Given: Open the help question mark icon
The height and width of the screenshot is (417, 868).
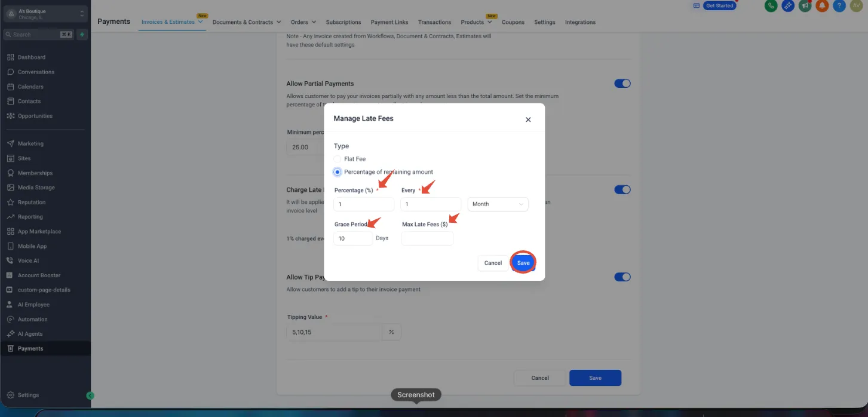Looking at the screenshot, I should coord(839,6).
